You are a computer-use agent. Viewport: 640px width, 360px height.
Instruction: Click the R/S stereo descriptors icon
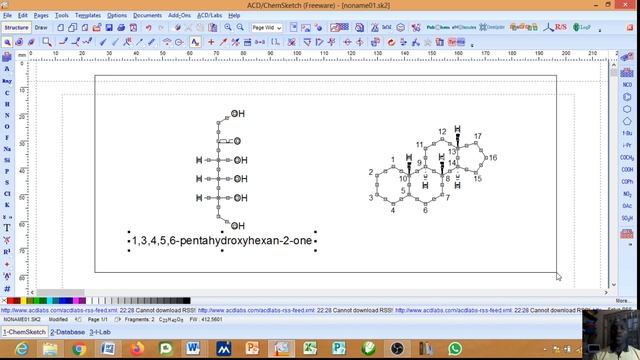[x=556, y=27]
